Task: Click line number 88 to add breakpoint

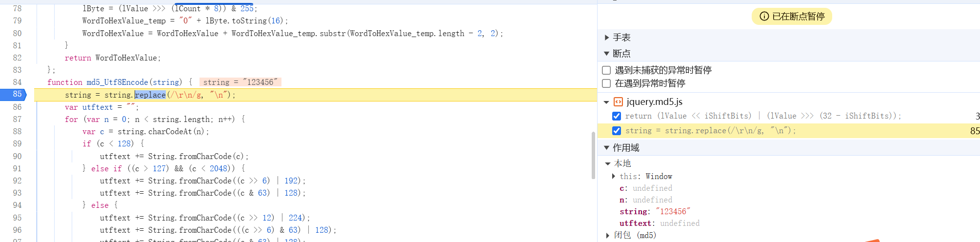Action: coord(17,131)
